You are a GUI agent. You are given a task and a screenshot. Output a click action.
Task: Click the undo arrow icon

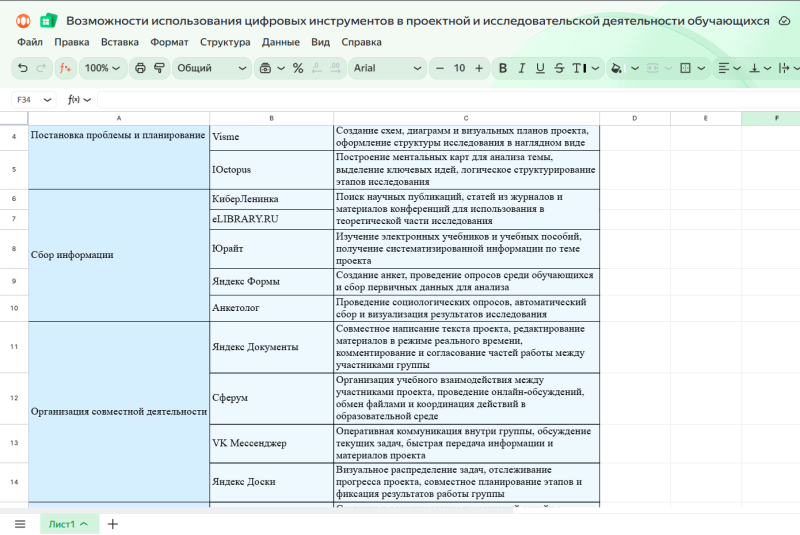tap(22, 68)
